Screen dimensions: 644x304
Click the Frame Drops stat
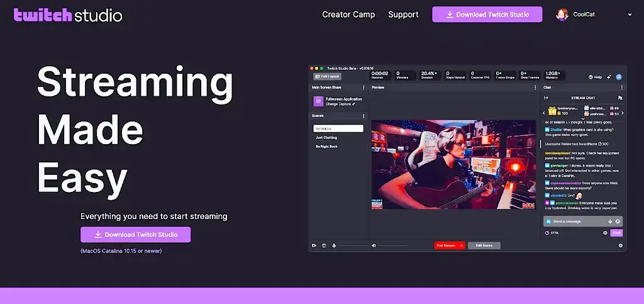[x=504, y=75]
